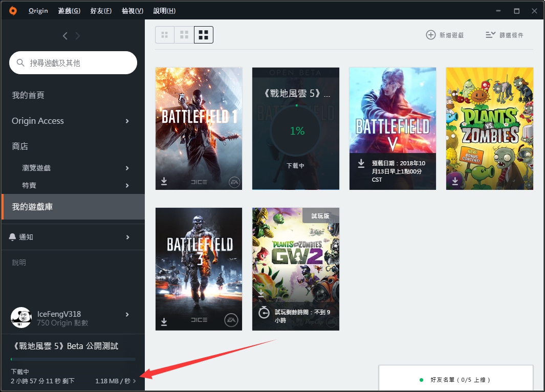Click the add game plus icon
The image size is (545, 392).
tap(431, 35)
